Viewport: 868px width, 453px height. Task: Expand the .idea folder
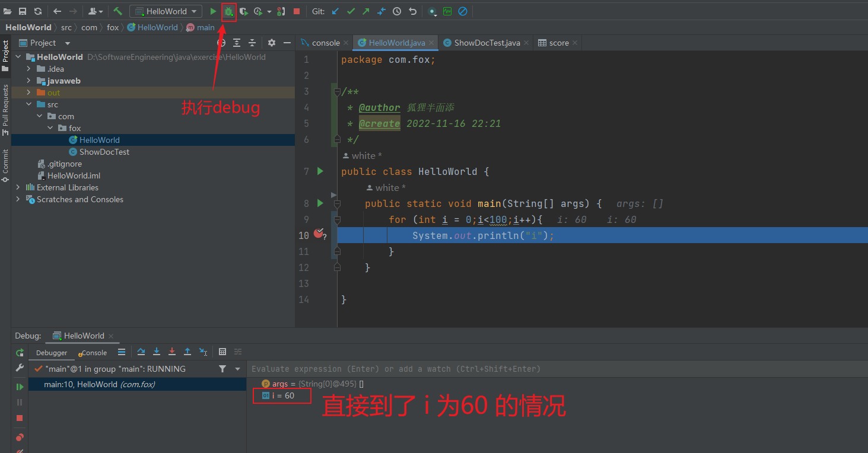[x=28, y=69]
